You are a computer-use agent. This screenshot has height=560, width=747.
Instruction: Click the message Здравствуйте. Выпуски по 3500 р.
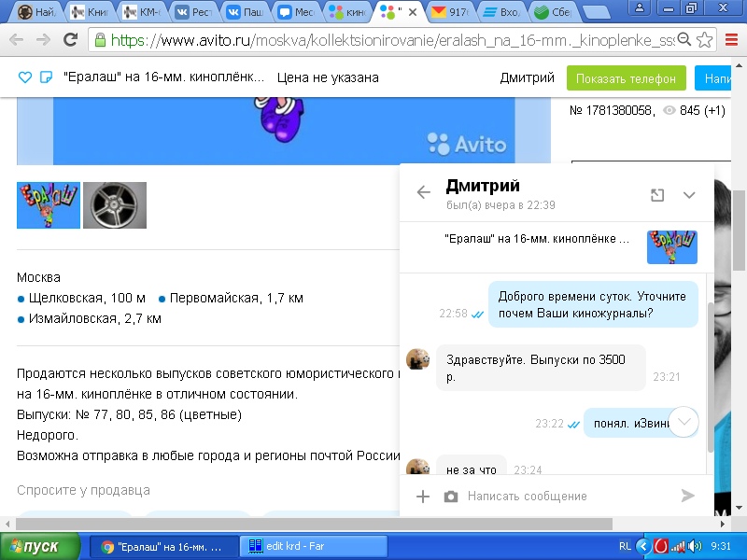tap(541, 368)
